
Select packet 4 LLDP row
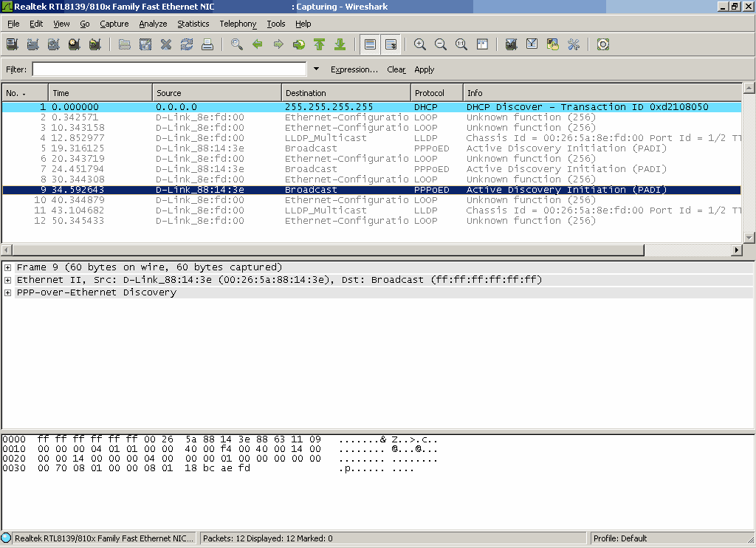pyautogui.click(x=372, y=138)
